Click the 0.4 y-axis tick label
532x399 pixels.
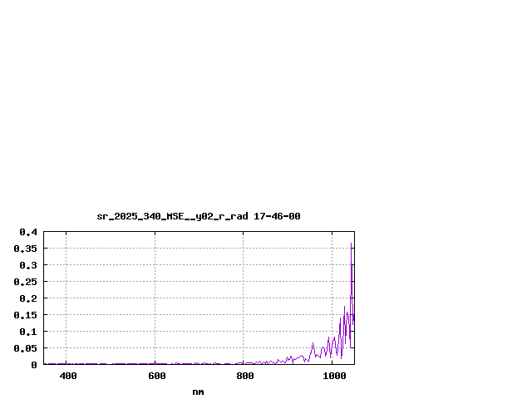[28, 232]
